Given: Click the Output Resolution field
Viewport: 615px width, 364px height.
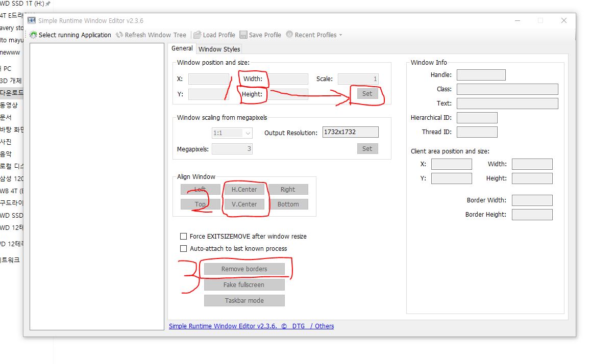Looking at the screenshot, I should point(349,132).
